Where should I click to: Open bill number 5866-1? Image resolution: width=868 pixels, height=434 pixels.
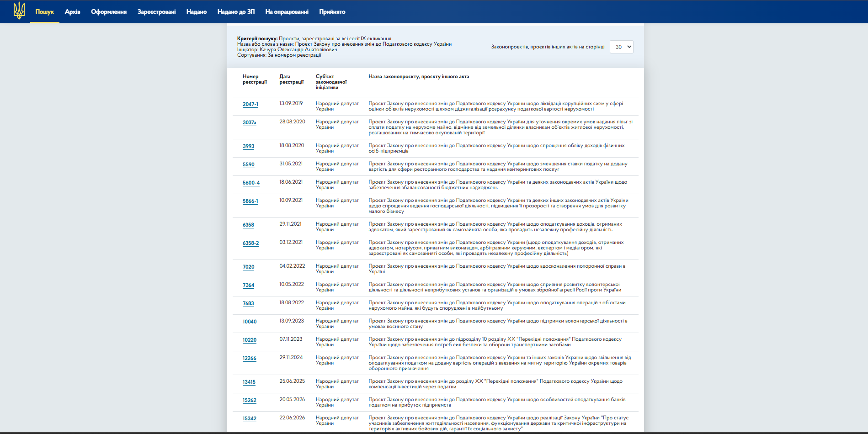click(250, 201)
